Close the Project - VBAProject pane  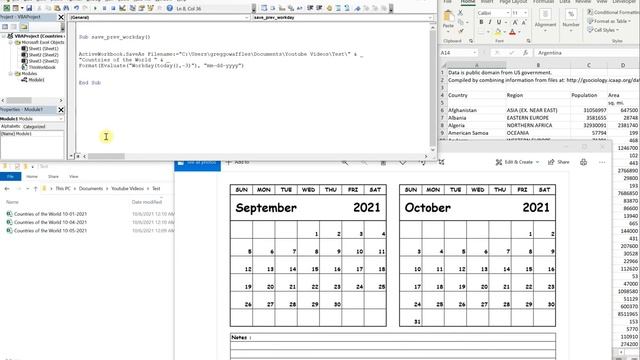click(x=61, y=17)
